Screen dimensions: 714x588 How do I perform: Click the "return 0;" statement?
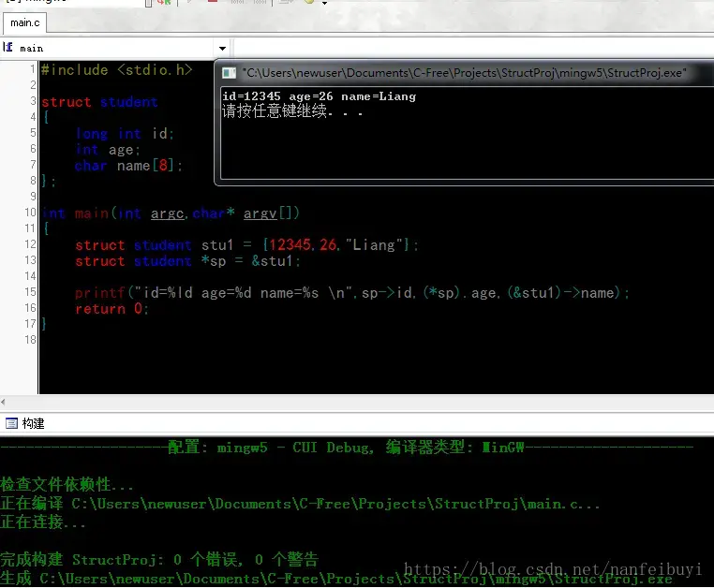point(112,309)
